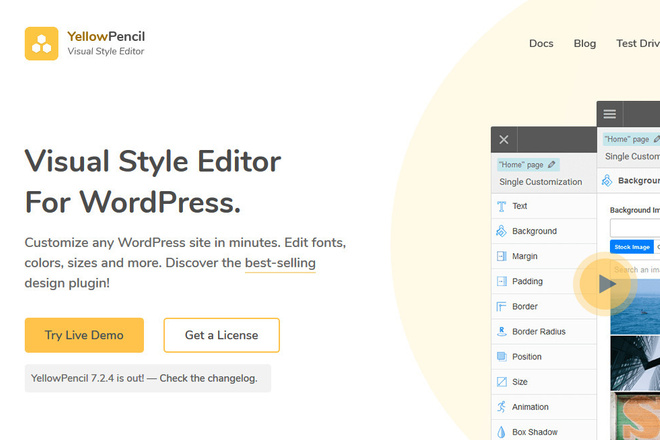Click the Try Live Demo button
The width and height of the screenshot is (660, 440).
[x=84, y=335]
